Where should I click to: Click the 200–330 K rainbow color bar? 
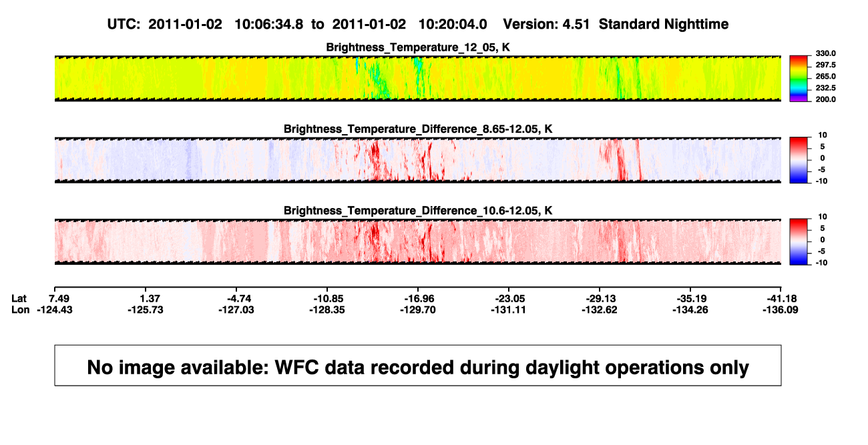coord(799,78)
